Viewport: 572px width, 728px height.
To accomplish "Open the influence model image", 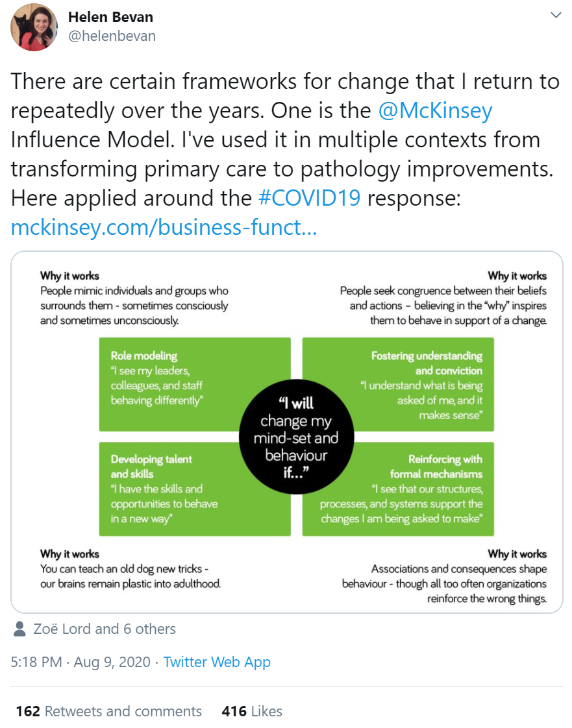I will [287, 432].
